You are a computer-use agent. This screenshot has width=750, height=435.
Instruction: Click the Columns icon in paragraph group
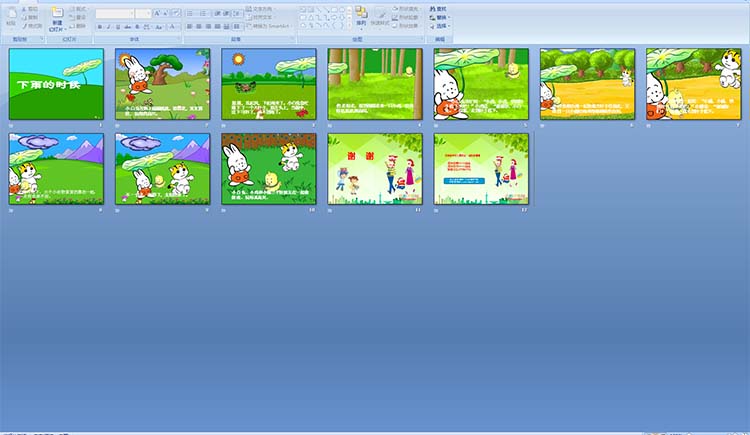pos(237,27)
